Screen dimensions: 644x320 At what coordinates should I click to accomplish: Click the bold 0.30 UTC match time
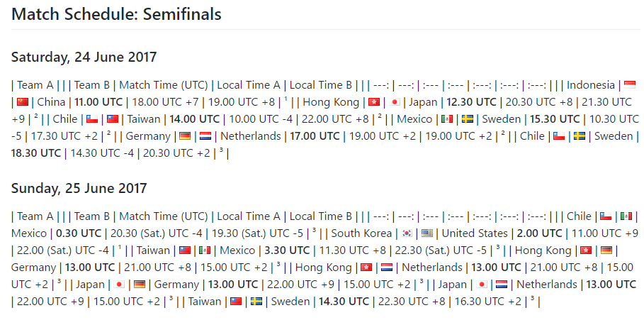pos(79,233)
